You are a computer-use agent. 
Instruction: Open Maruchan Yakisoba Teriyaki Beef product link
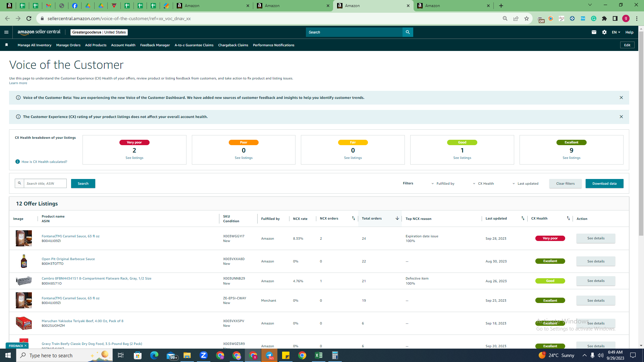(x=83, y=321)
